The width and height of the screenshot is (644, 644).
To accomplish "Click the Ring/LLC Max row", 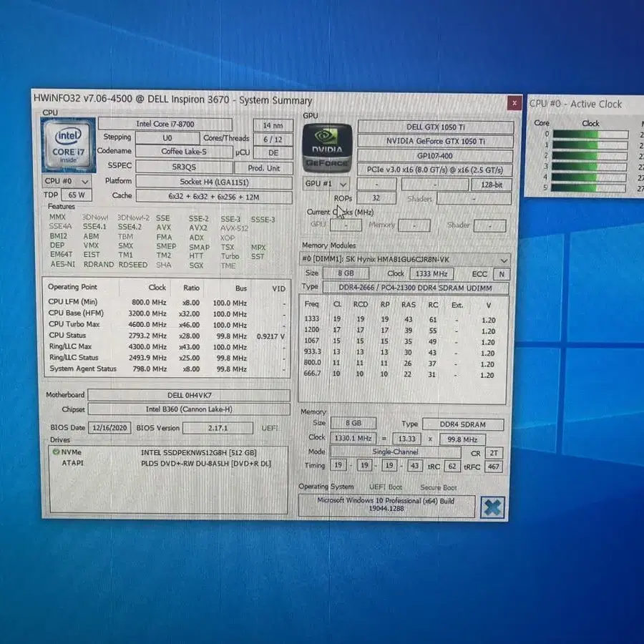I will pos(167,346).
